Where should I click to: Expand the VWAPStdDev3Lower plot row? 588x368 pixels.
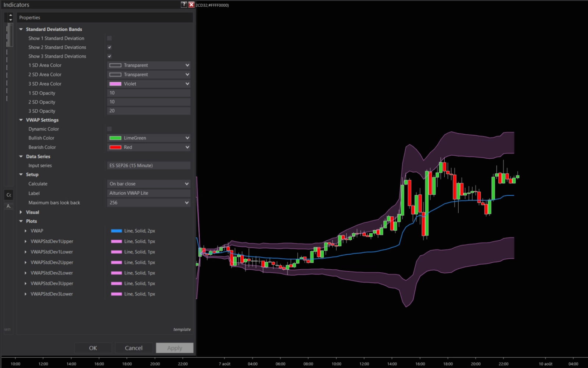(x=25, y=294)
